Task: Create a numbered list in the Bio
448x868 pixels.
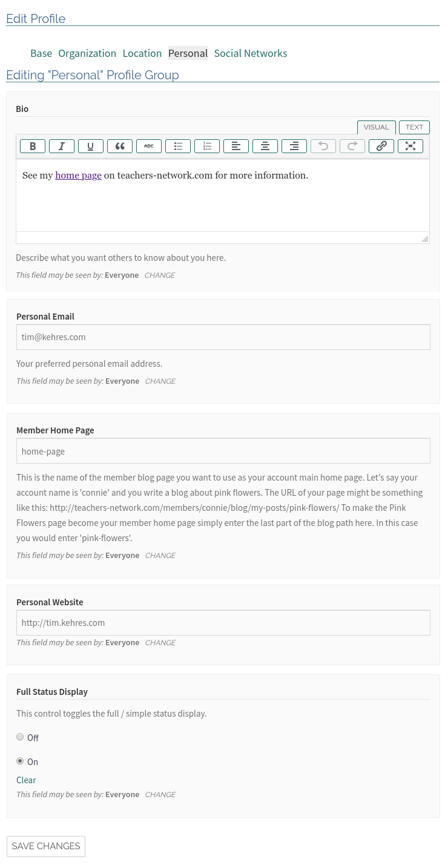Action: click(207, 146)
